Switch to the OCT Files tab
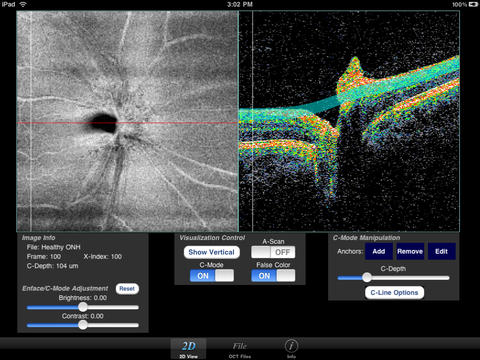Image resolution: width=480 pixels, height=360 pixels. [240, 349]
